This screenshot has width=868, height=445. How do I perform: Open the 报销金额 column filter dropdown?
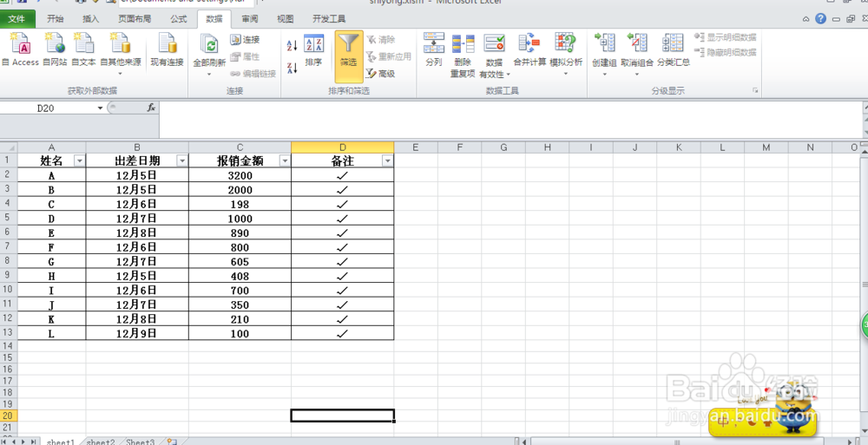pyautogui.click(x=285, y=161)
